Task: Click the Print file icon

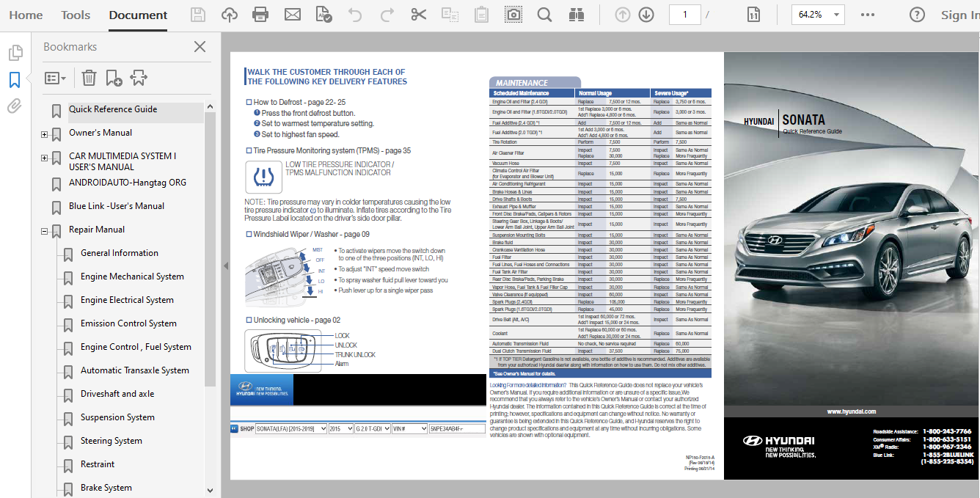Action: click(260, 15)
